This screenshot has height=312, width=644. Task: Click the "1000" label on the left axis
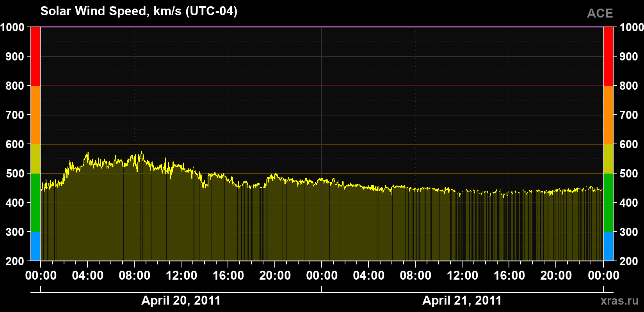coord(12,27)
